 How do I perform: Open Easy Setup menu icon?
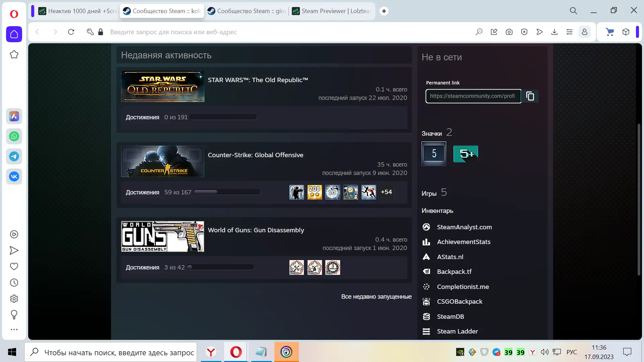570,32
